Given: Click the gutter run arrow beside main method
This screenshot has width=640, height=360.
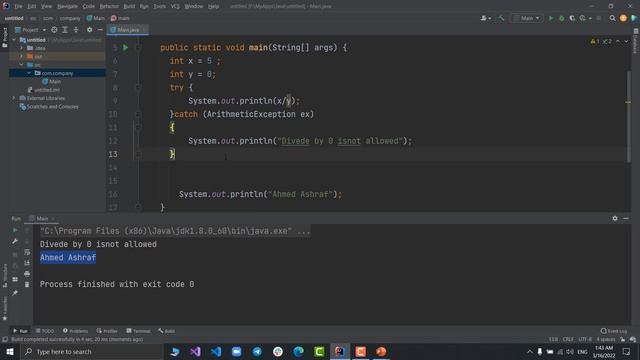Looking at the screenshot, I should click(x=126, y=48).
